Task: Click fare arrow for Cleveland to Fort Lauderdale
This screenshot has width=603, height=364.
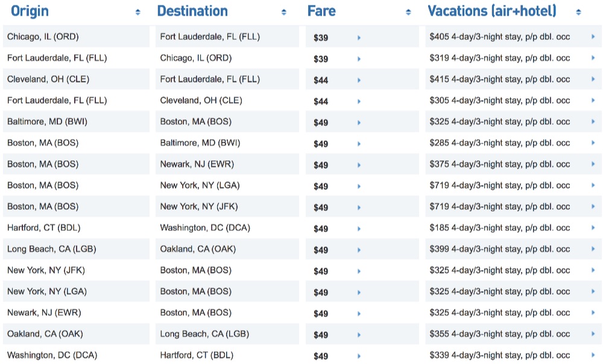Action: pos(359,80)
